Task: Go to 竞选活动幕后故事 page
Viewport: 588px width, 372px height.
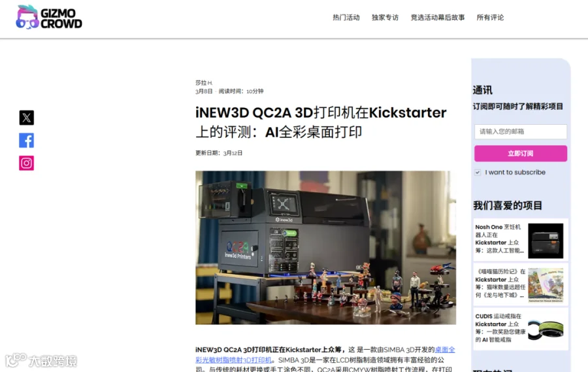Action: click(438, 18)
